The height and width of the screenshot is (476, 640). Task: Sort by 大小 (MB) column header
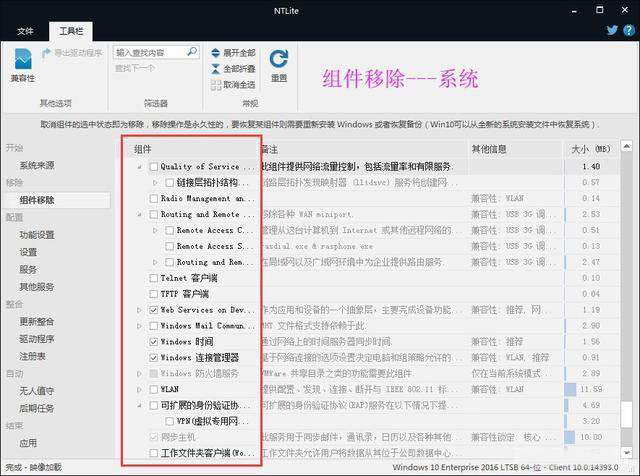[591, 149]
